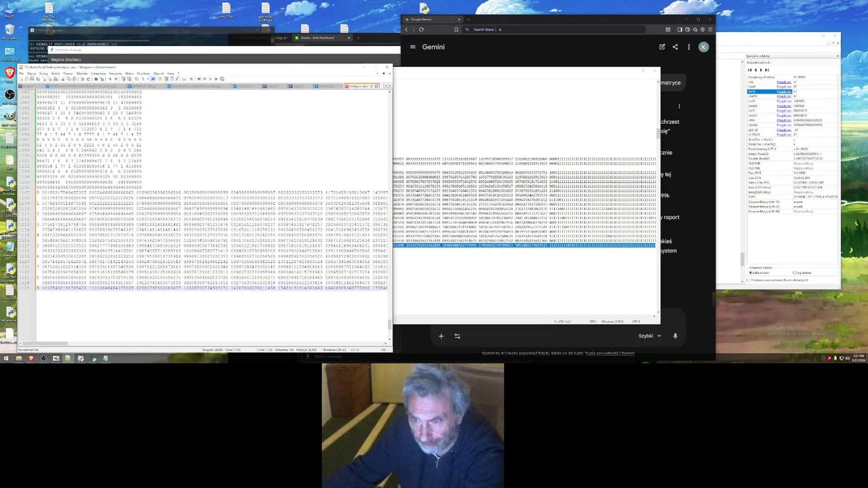The height and width of the screenshot is (488, 868).
Task: Click the taskbar clock showing 7:21 PM
Action: (x=858, y=358)
